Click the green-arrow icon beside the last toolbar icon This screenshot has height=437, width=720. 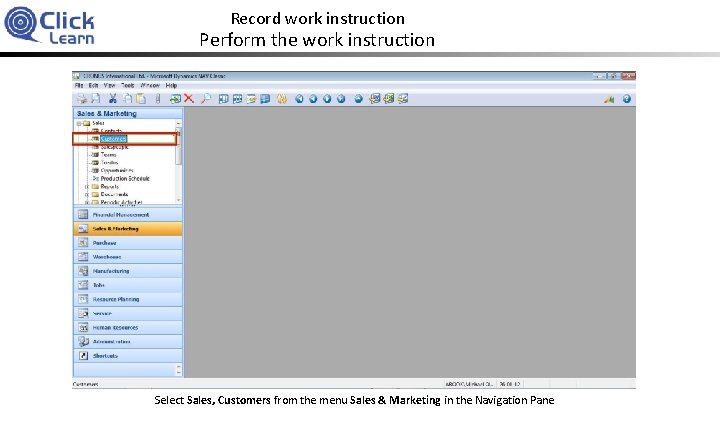tap(389, 99)
